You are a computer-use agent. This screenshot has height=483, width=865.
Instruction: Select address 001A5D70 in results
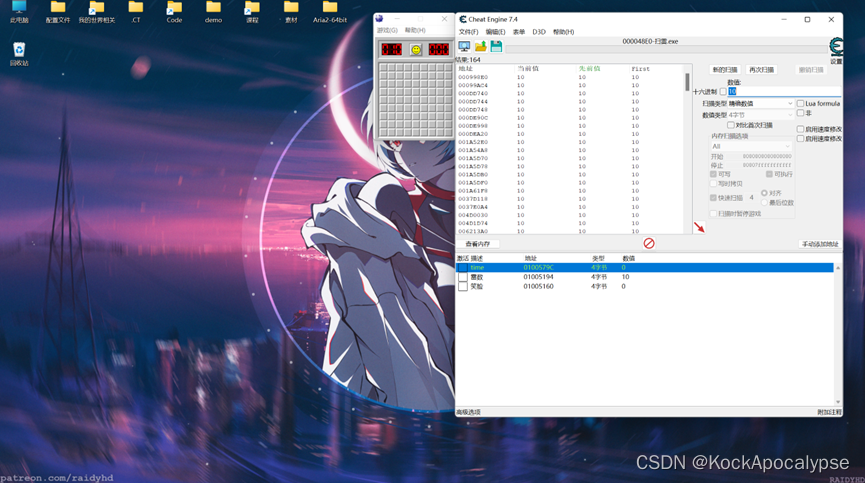(x=473, y=158)
